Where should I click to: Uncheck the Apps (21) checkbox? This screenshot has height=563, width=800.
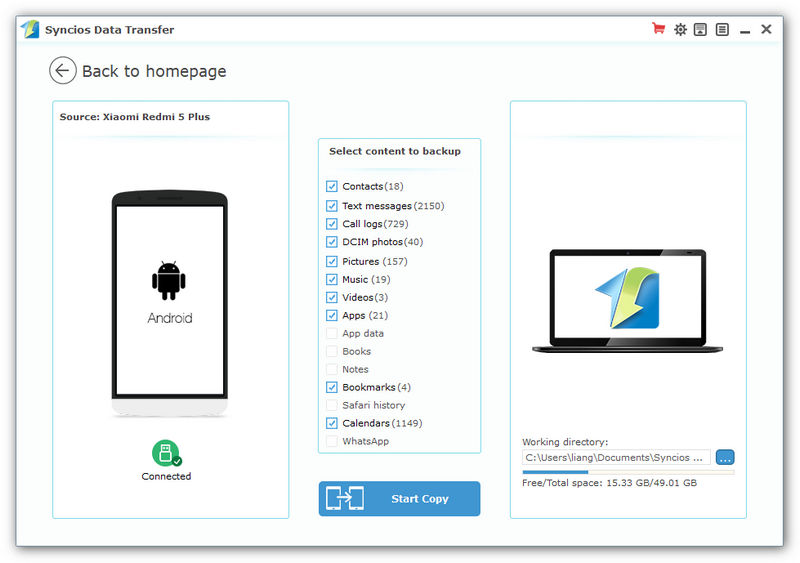coord(332,315)
